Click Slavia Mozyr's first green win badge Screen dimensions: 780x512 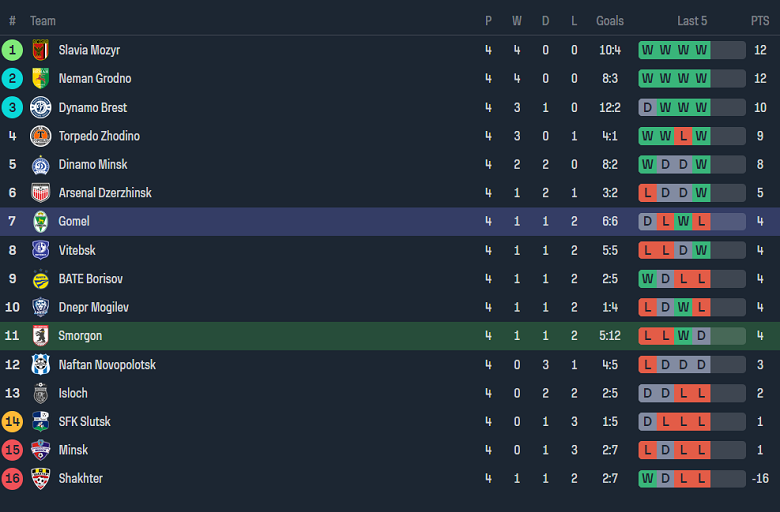click(648, 50)
